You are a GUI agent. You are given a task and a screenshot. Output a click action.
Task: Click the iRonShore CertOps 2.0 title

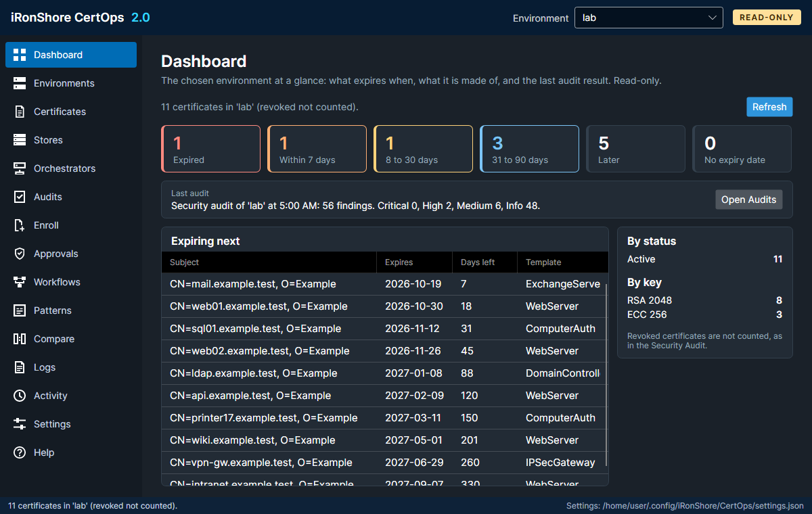click(81, 18)
